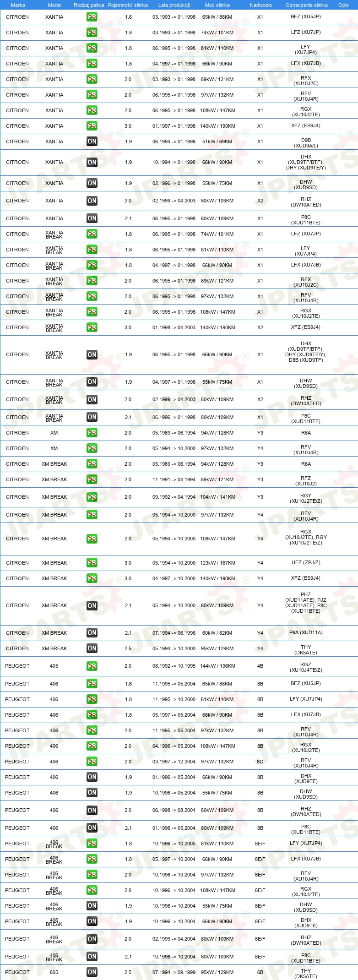Click engine code 'D9B (XUD9A/L)'
The image size is (358, 980).
click(306, 143)
